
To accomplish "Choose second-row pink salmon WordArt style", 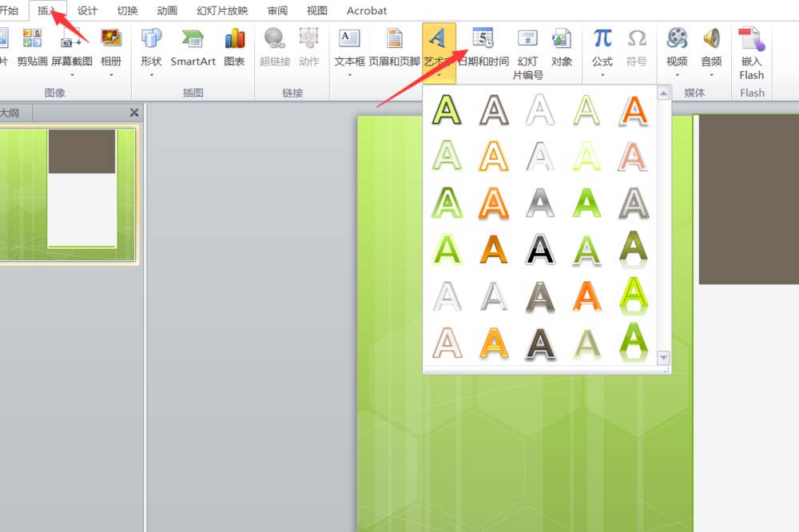I will pos(634,156).
